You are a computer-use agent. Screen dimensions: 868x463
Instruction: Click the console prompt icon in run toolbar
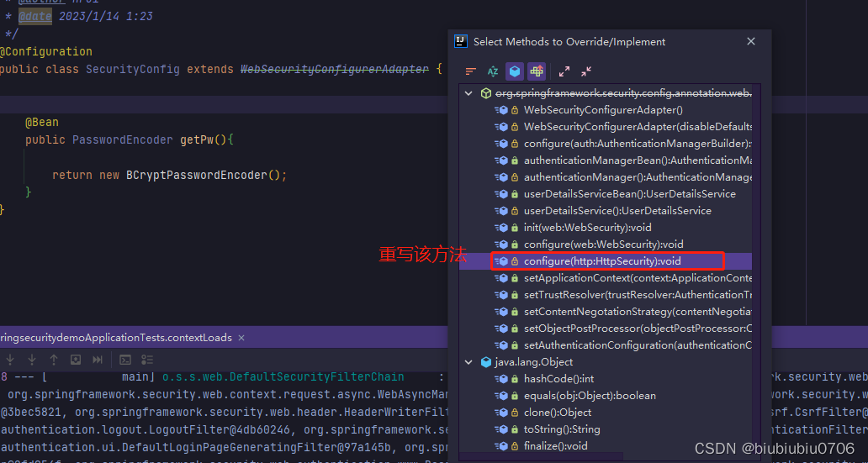[125, 360]
